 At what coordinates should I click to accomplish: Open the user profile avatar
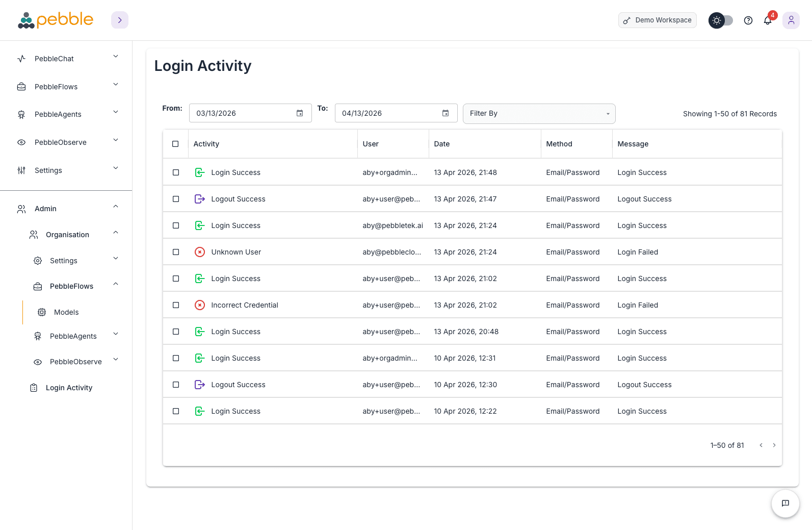[x=791, y=20]
